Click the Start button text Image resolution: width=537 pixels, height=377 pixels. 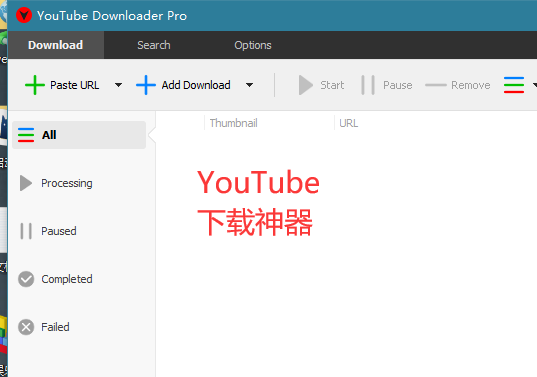[x=332, y=85]
